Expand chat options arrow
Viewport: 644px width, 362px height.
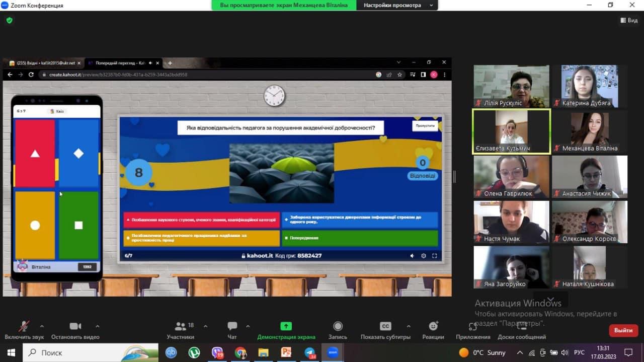248,326
